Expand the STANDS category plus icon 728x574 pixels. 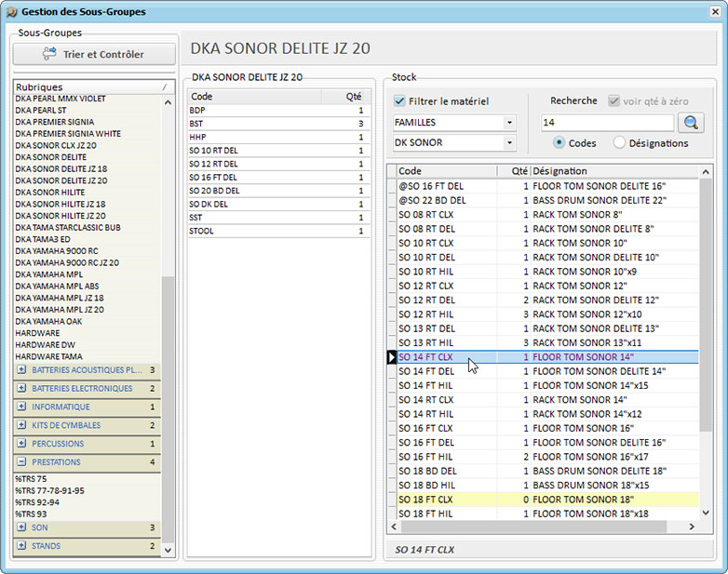pos(21,546)
